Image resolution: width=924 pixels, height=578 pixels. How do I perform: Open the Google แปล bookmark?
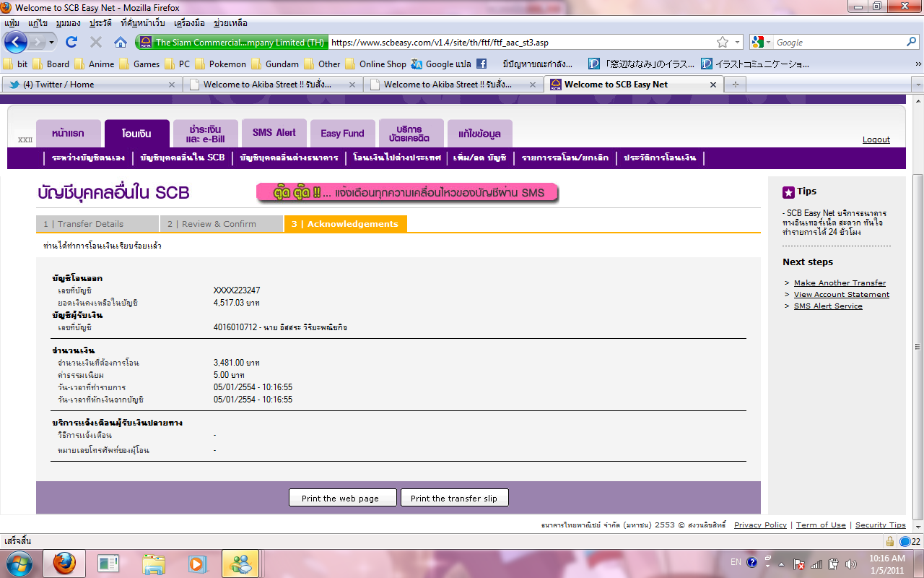click(441, 64)
